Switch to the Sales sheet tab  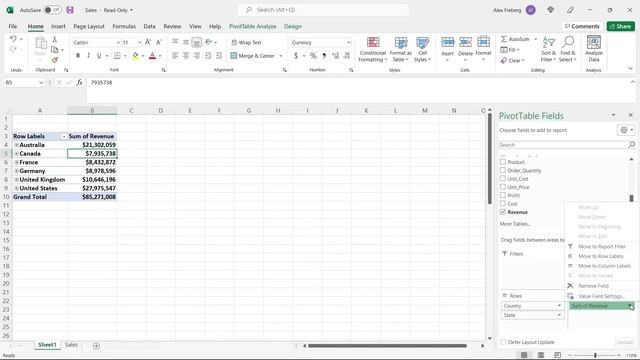(71, 345)
